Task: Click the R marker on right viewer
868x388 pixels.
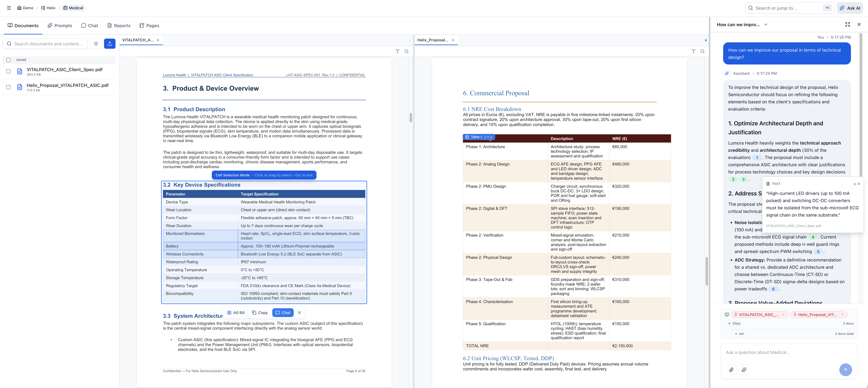Action: click(x=706, y=40)
